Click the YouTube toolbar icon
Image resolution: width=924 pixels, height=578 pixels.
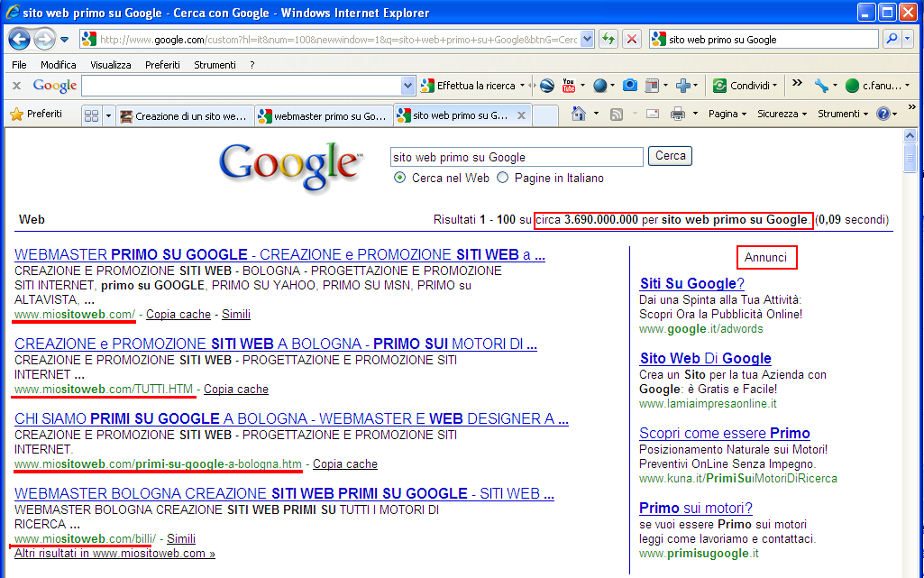[x=569, y=86]
